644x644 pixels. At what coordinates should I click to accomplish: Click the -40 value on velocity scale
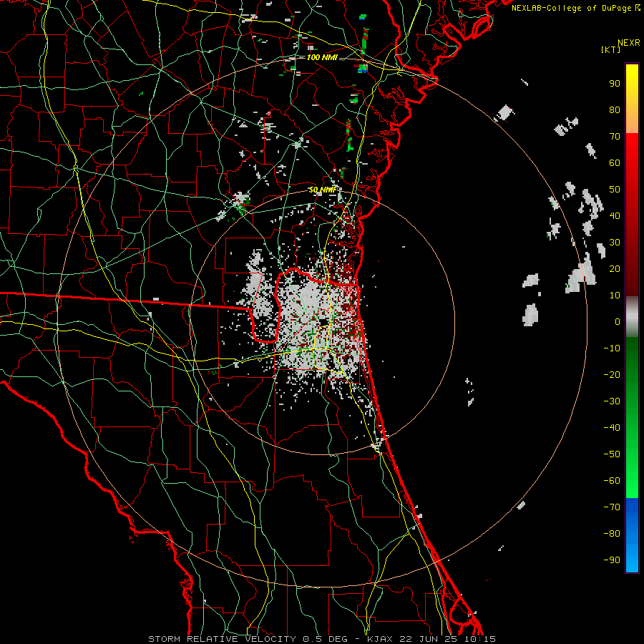pyautogui.click(x=612, y=428)
